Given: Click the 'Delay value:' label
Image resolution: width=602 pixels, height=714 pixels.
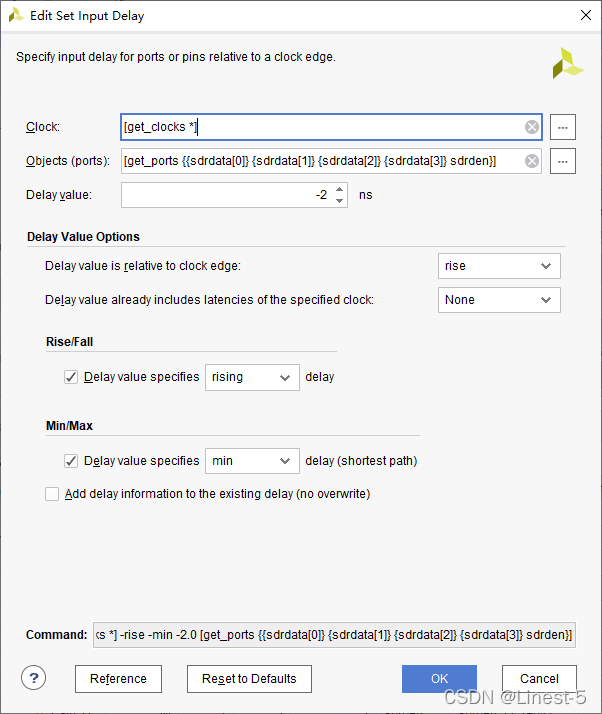Looking at the screenshot, I should tap(59, 195).
